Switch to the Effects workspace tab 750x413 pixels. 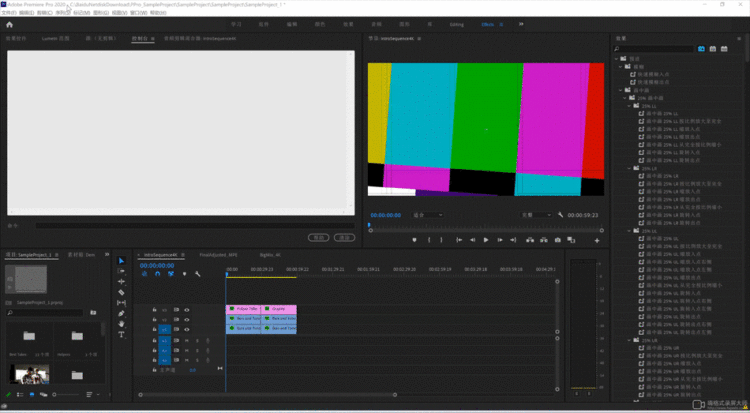pyautogui.click(x=487, y=22)
